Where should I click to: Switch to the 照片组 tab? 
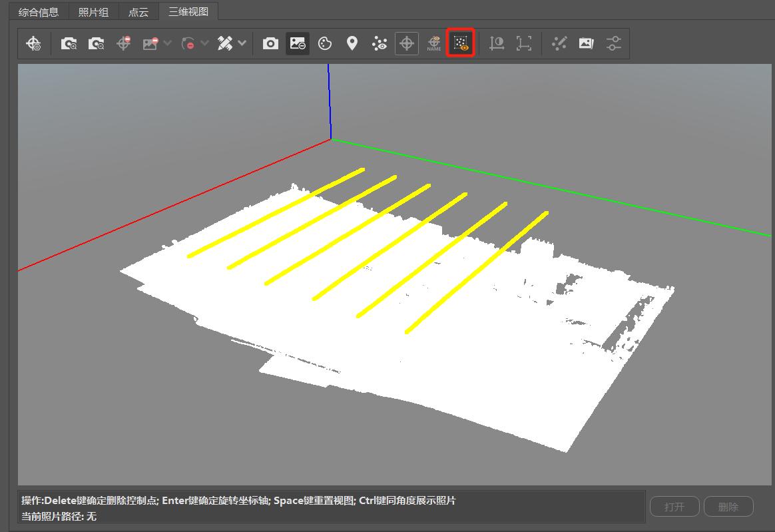(93, 12)
